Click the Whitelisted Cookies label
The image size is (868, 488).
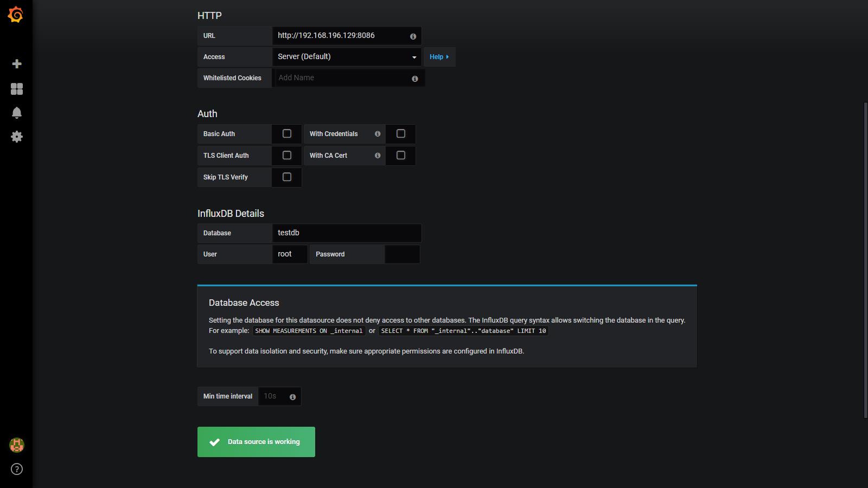tap(232, 78)
